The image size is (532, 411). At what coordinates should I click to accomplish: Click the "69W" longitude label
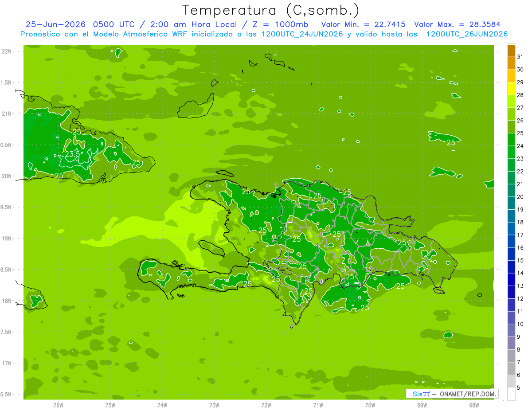[422, 405]
